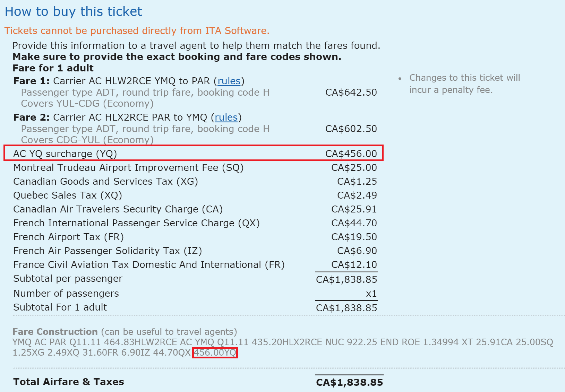
Task: Click the Canadian Goods and Services Tax line
Action: pos(105,182)
